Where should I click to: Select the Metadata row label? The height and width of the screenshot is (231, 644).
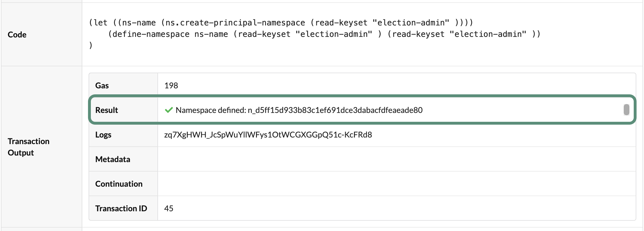113,159
